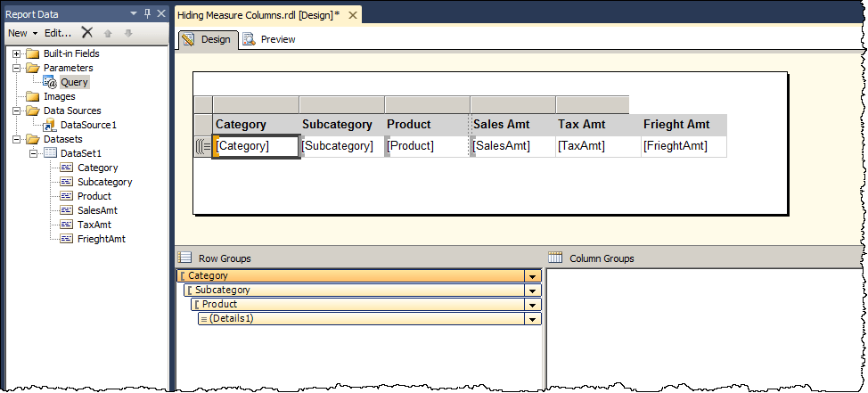This screenshot has width=868, height=393.
Task: Select the Product field icon
Action: [67, 196]
